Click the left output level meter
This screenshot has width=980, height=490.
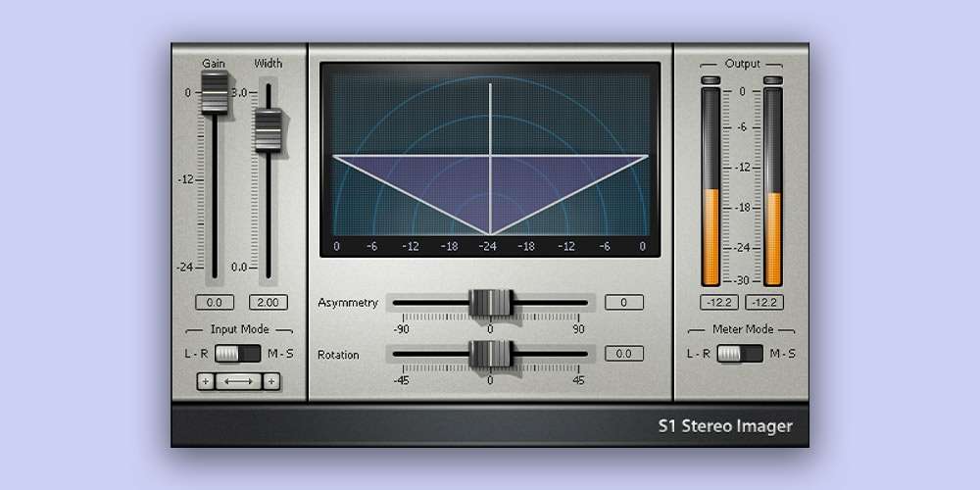tap(710, 187)
